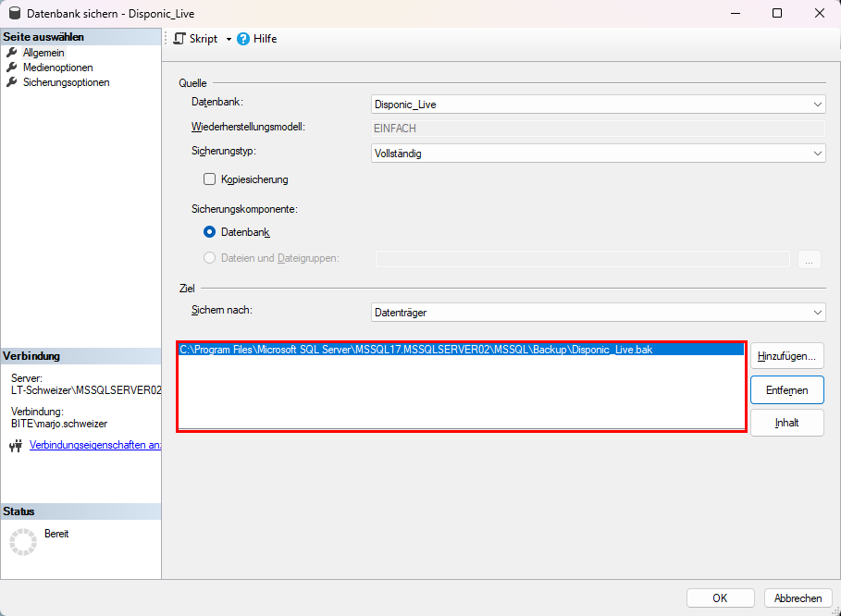Click the Skript toolbar button
841x616 pixels.
(x=196, y=39)
